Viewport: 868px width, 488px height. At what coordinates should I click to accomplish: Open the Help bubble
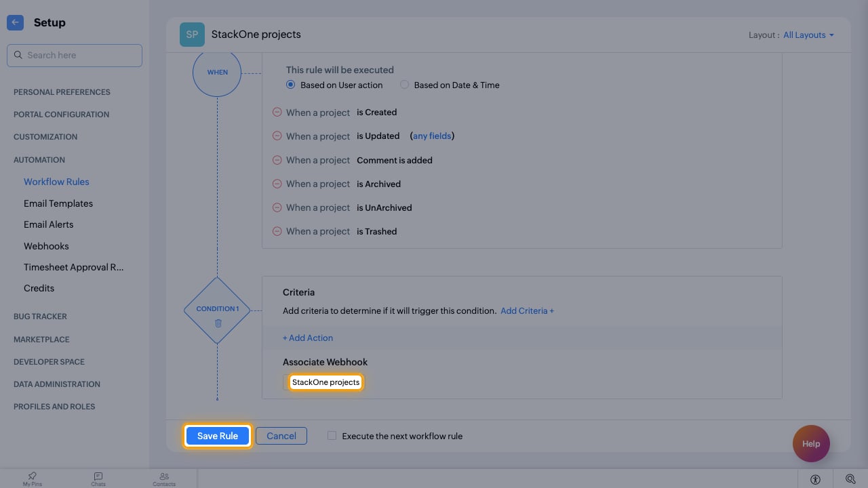click(x=811, y=443)
